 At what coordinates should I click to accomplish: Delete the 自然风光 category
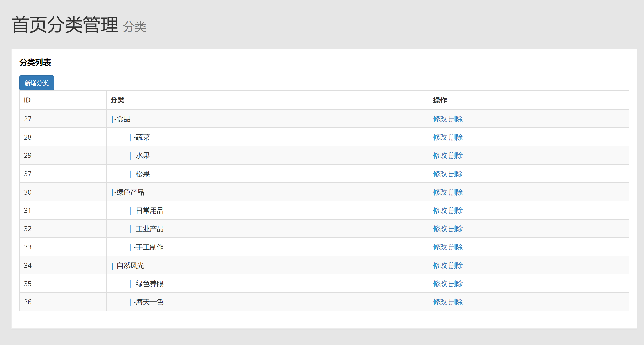tap(456, 265)
